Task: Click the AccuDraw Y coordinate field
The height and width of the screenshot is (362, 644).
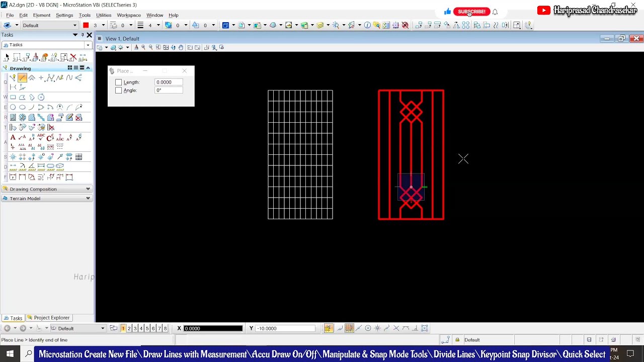Action: 286,328
